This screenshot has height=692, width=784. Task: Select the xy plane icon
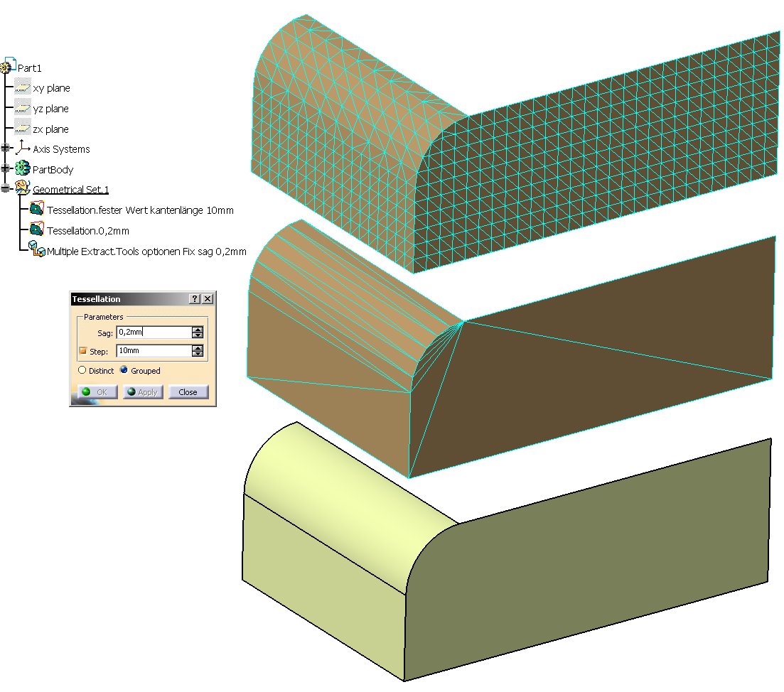click(23, 87)
